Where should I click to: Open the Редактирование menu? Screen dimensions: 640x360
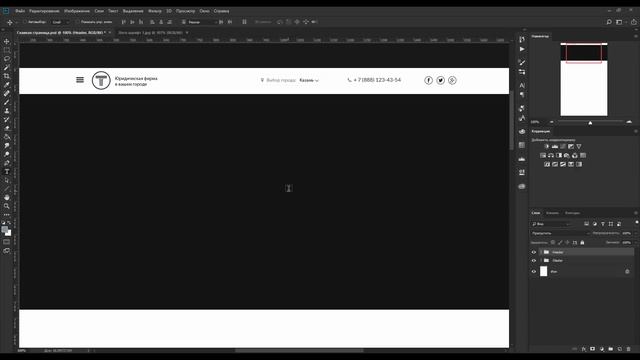44,11
